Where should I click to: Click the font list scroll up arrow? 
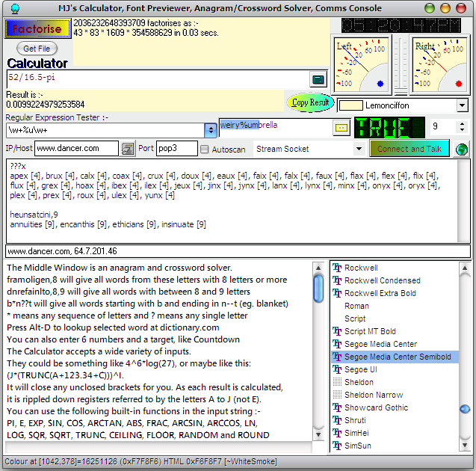465,268
